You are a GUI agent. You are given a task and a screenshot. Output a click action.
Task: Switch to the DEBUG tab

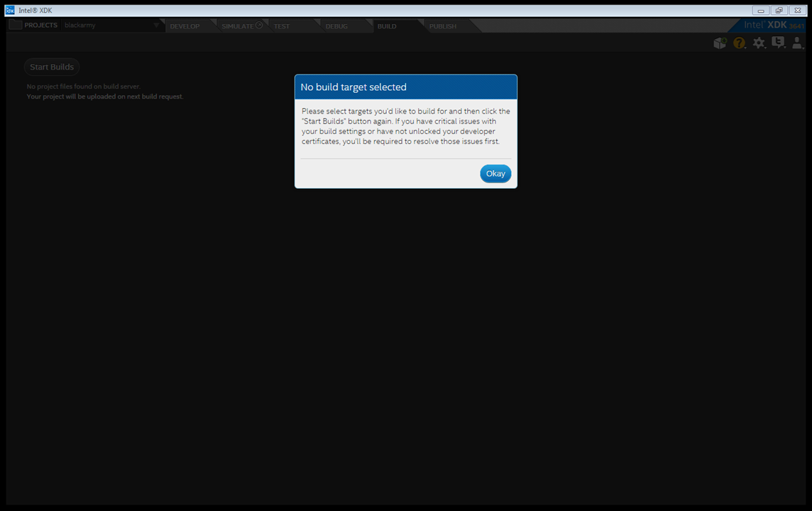[336, 26]
